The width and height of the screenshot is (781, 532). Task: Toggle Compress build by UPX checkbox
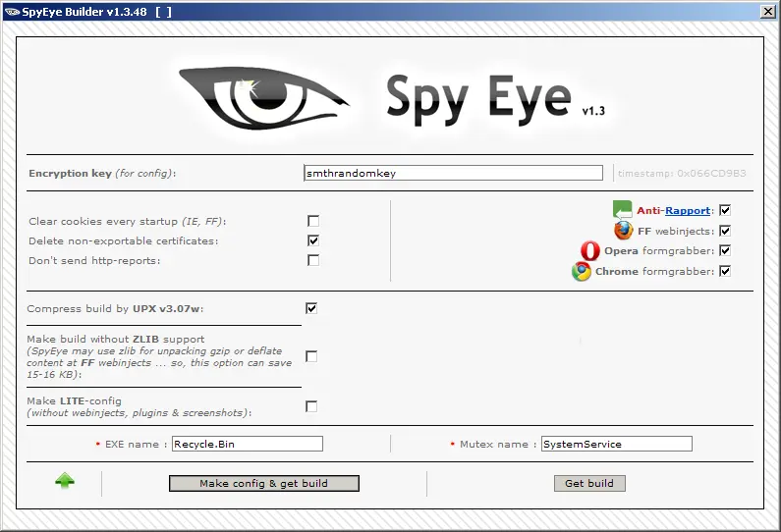click(311, 308)
